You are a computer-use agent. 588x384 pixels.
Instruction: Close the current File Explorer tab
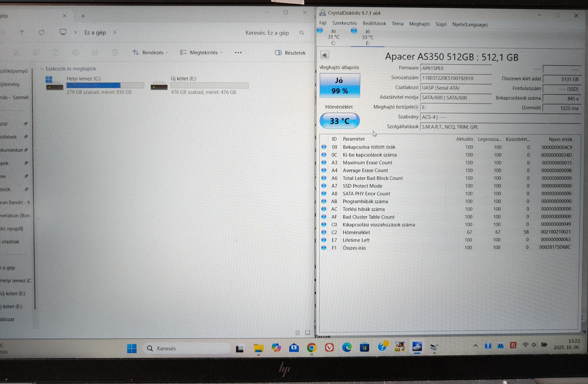[x=65, y=16]
